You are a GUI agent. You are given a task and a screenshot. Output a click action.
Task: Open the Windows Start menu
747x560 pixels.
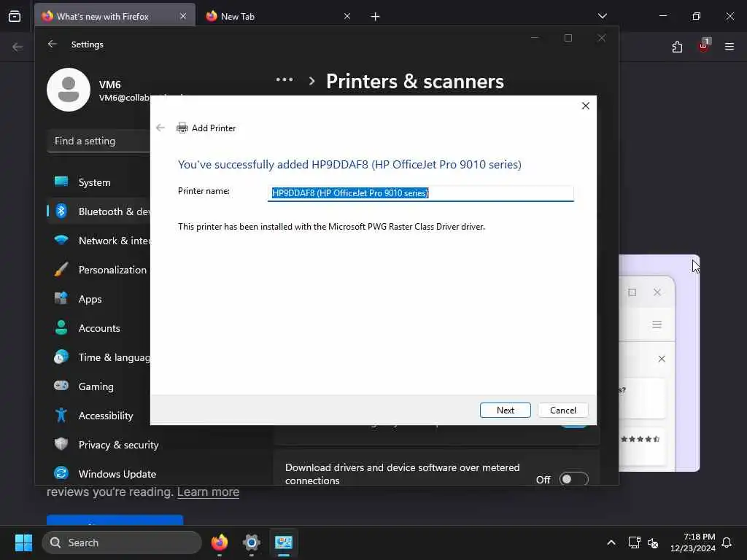pyautogui.click(x=23, y=542)
